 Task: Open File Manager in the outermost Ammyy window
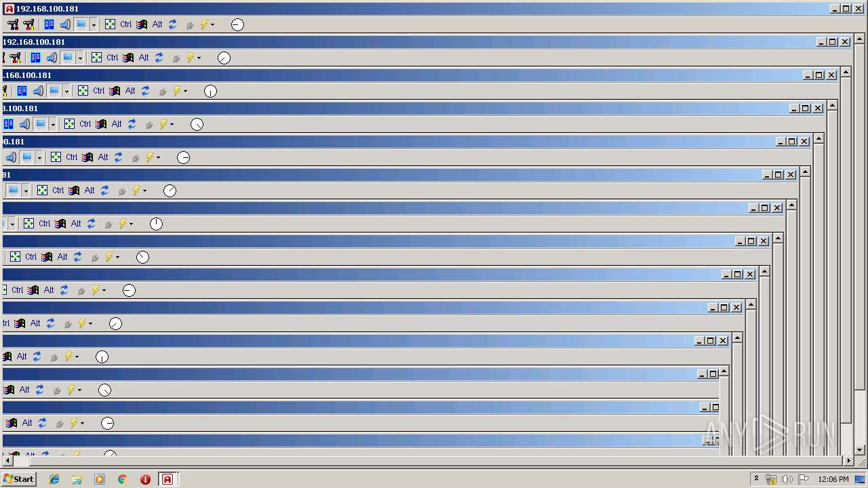(49, 24)
